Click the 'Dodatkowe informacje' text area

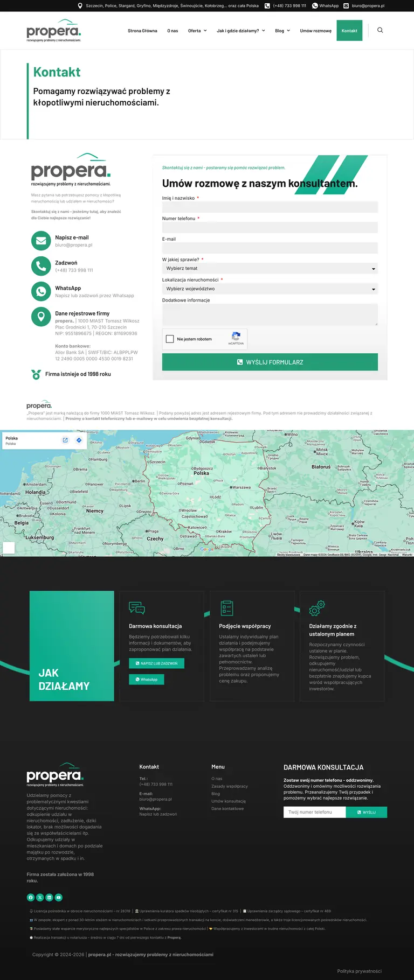[x=270, y=314]
